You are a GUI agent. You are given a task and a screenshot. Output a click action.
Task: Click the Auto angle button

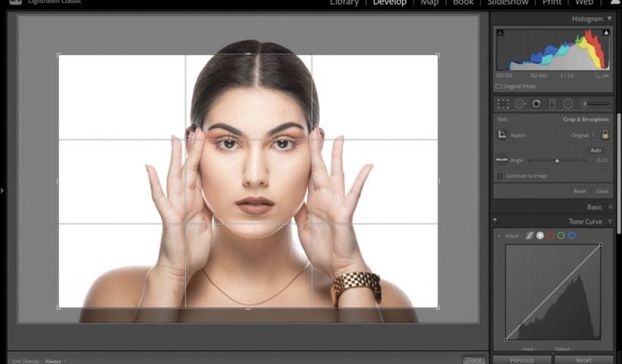click(x=595, y=150)
